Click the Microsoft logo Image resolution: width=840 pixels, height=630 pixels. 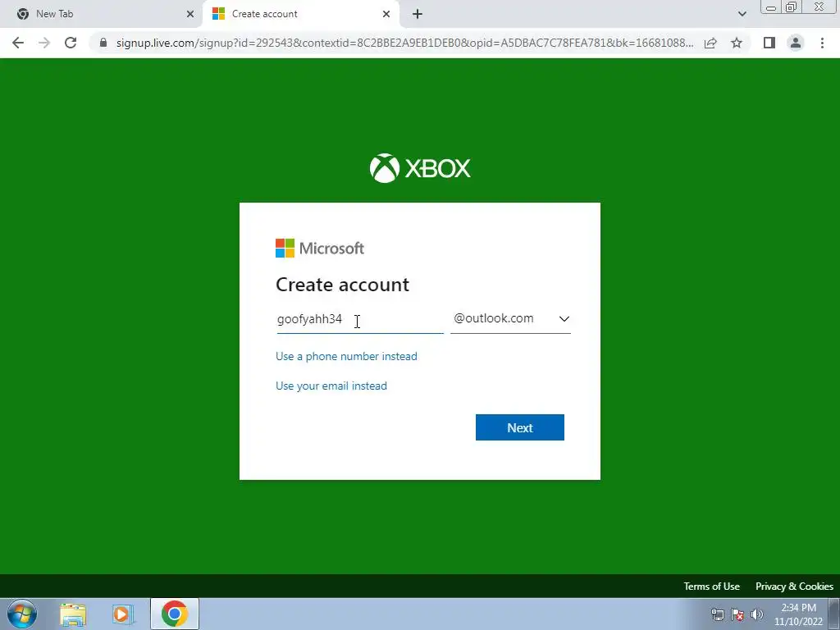[320, 248]
